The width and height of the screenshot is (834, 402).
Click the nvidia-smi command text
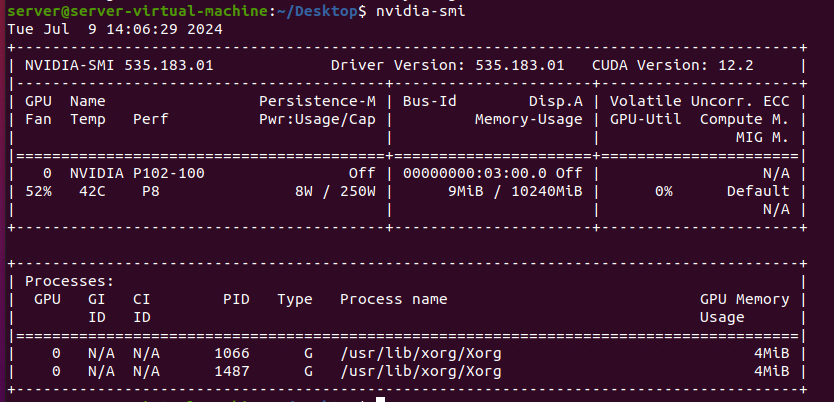coord(421,11)
